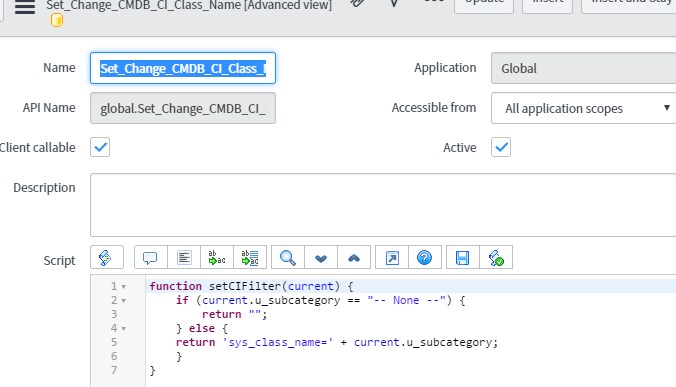Collapse the else block at line 4

[124, 329]
